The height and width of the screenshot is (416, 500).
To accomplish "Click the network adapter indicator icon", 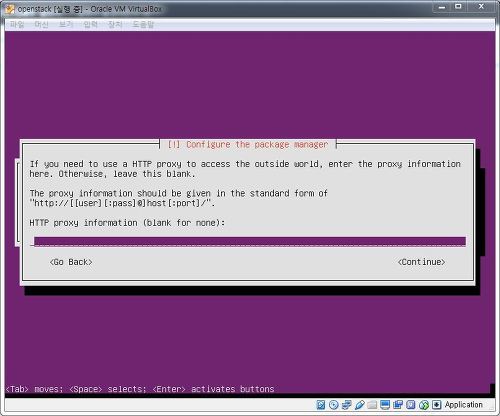I will tap(346, 405).
